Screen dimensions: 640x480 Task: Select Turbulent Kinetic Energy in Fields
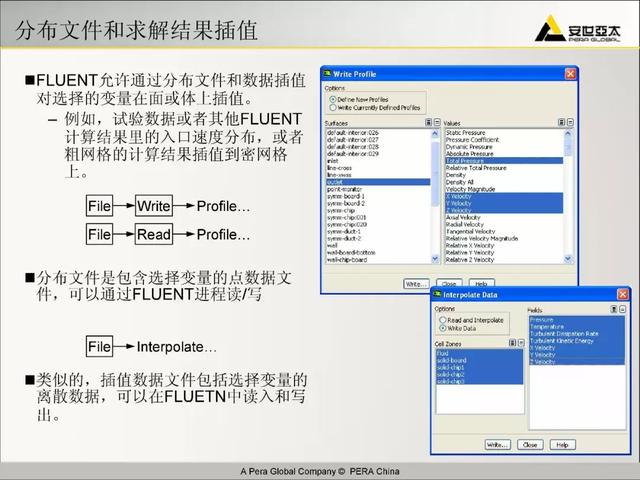click(x=577, y=340)
